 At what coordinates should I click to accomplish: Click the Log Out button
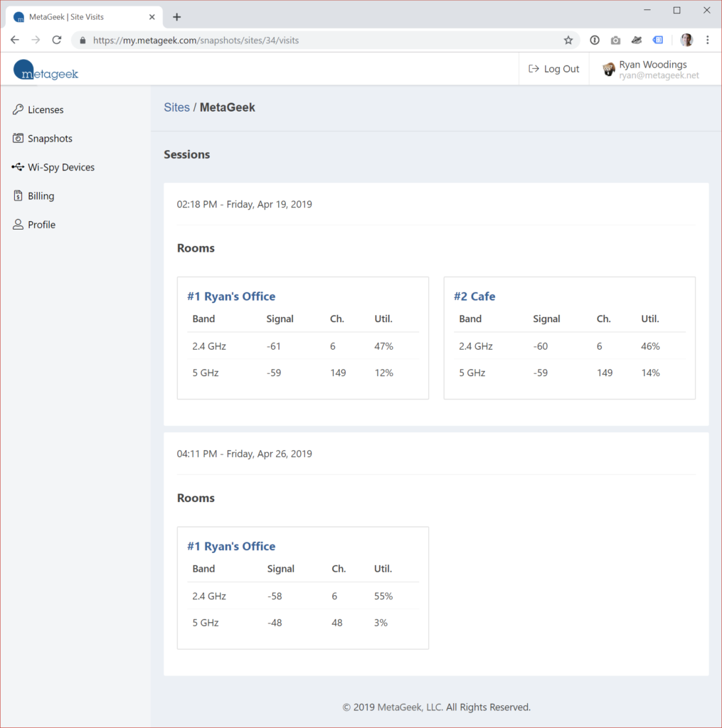[x=554, y=69]
